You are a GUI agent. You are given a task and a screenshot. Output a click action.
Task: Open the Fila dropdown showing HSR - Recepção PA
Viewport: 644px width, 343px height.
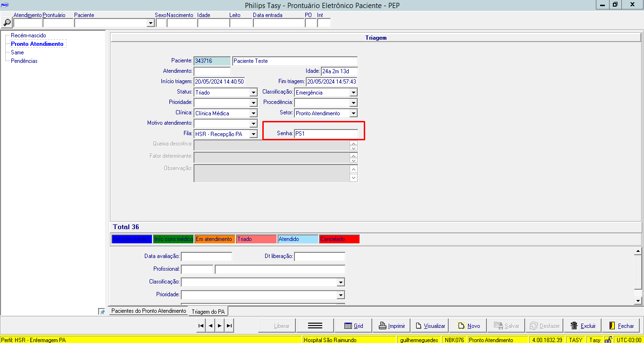point(253,134)
